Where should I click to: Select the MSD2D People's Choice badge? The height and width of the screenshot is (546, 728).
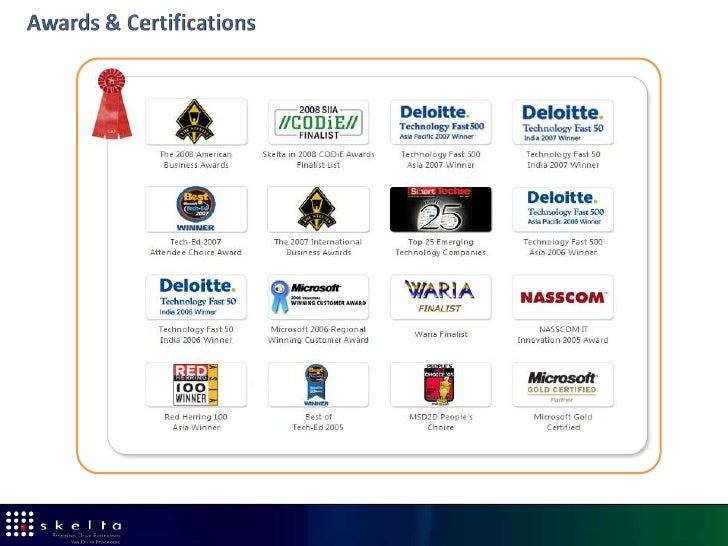(440, 385)
